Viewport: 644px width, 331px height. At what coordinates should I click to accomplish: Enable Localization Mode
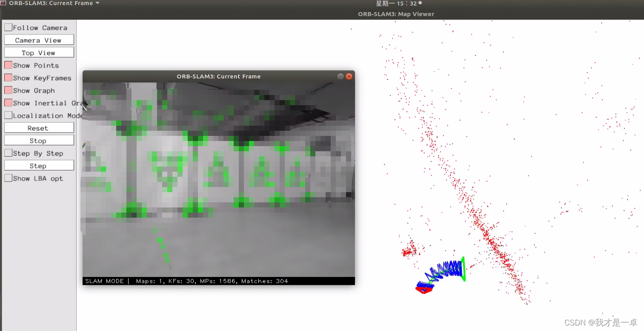(x=8, y=115)
